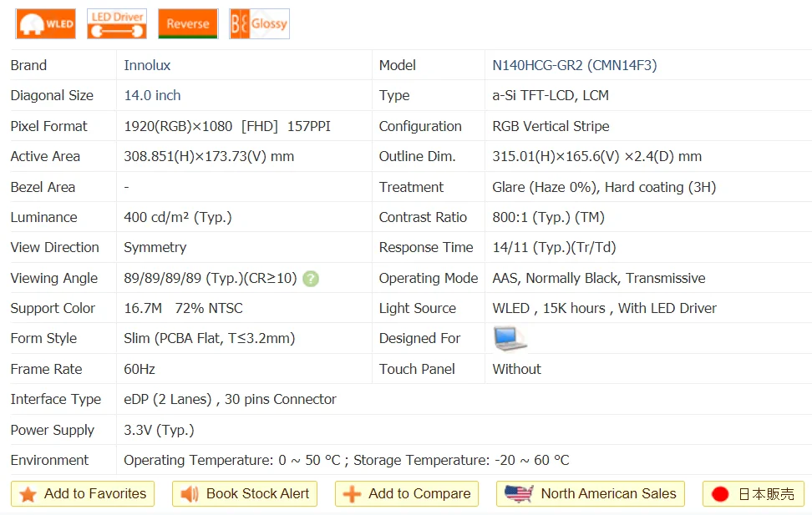Click the Contrast Ratio label

pos(423,217)
